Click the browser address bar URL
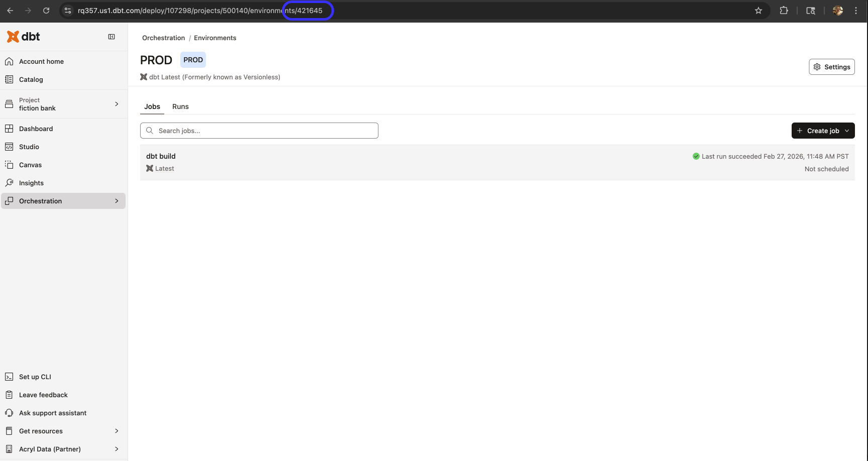868x461 pixels. [200, 11]
